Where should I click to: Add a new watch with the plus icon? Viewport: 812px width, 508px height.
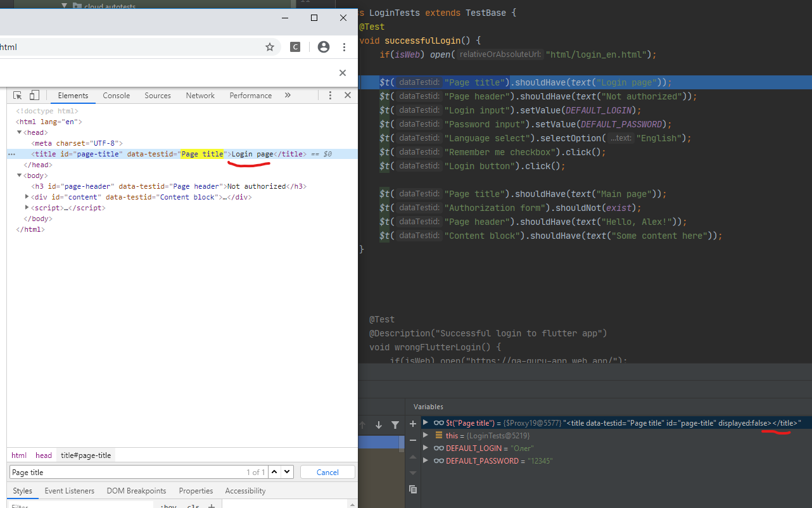coord(413,424)
